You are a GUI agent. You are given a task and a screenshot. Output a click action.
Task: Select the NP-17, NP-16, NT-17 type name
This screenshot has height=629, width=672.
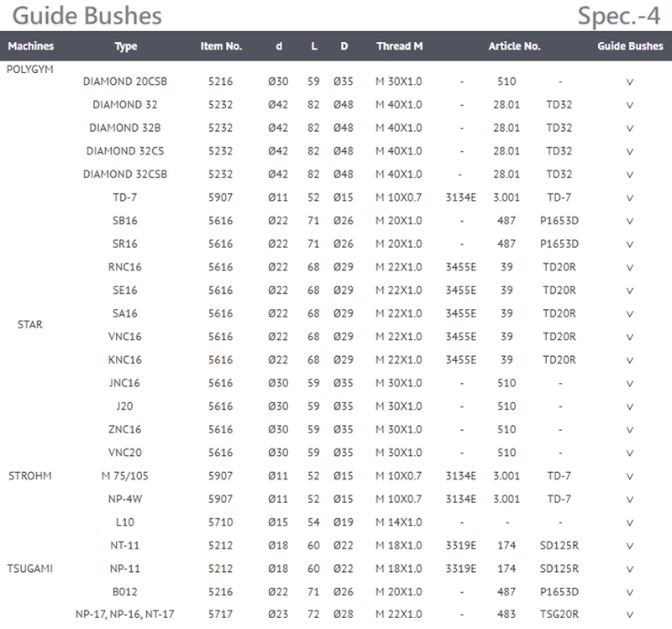click(x=125, y=614)
